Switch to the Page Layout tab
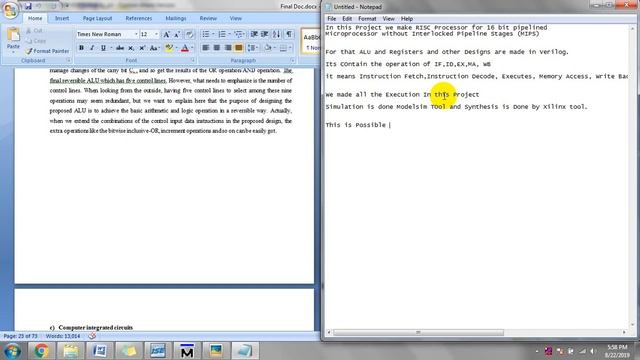This screenshot has height=360, width=640. [x=97, y=18]
